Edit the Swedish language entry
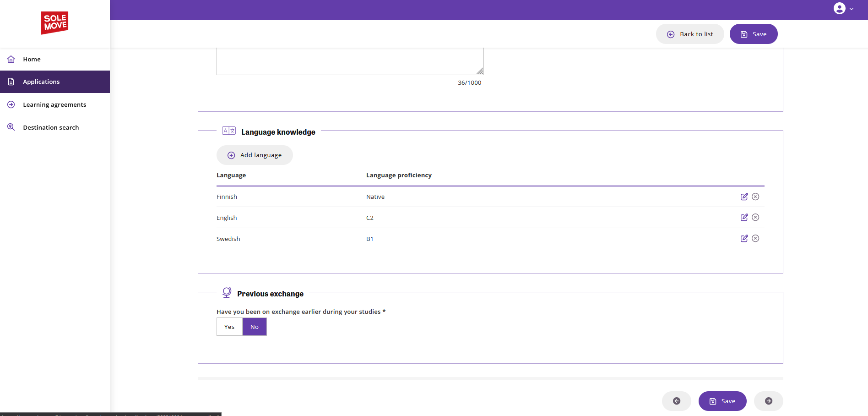 (744, 239)
